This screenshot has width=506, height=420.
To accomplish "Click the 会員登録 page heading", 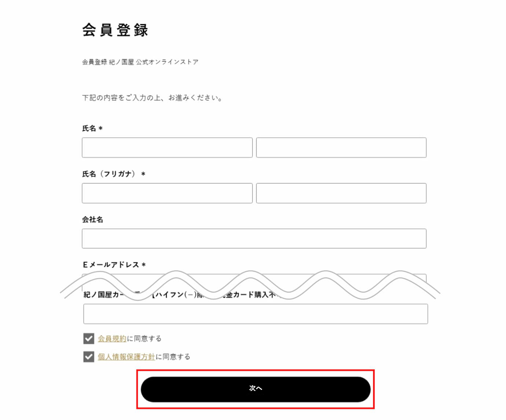I will (115, 30).
